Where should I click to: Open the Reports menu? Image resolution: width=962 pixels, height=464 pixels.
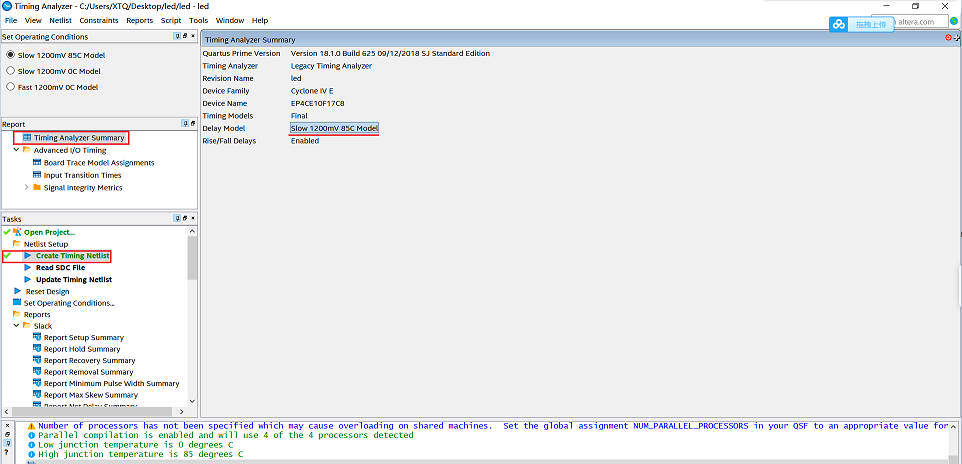click(x=139, y=20)
